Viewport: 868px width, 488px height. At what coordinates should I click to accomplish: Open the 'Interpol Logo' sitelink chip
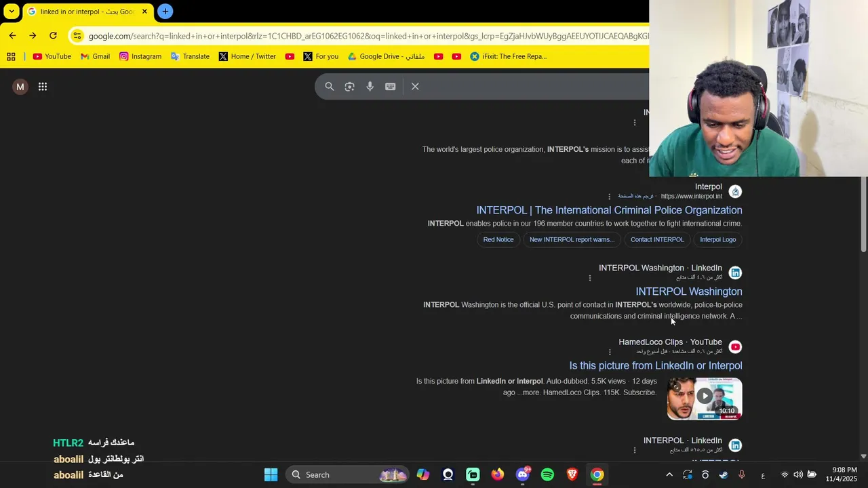tap(717, 239)
